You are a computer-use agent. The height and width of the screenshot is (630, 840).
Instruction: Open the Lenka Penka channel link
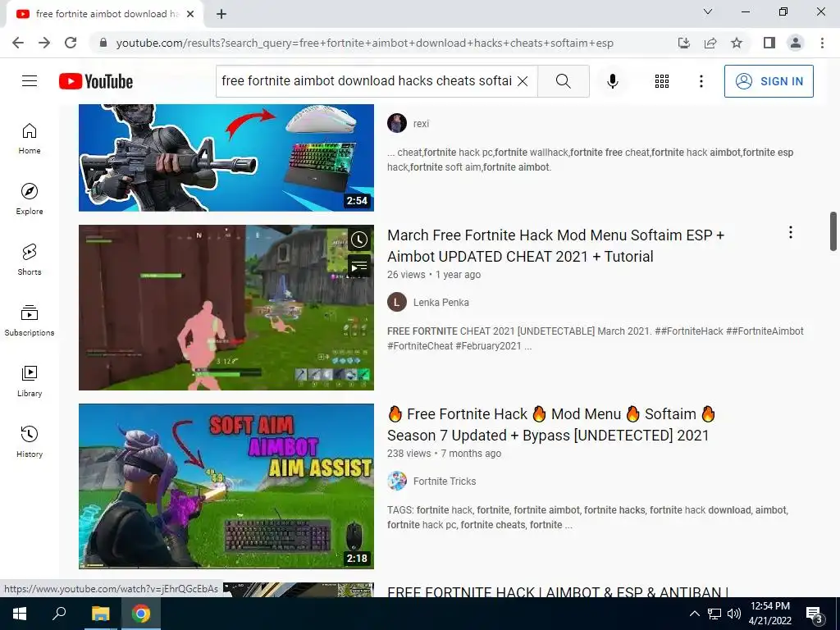pos(441,303)
